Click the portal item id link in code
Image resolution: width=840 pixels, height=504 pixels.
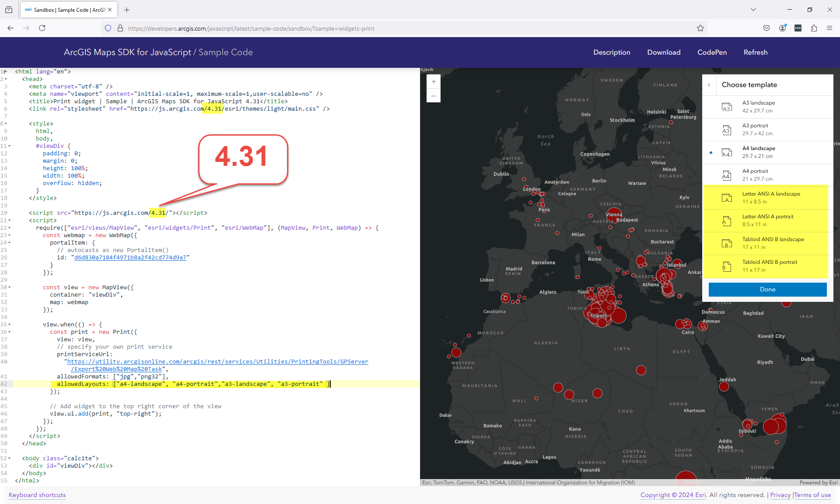[x=130, y=258]
